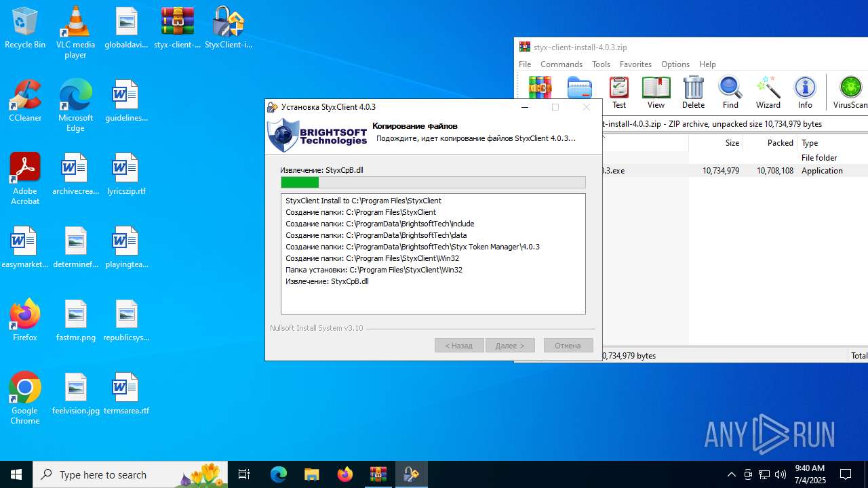The height and width of the screenshot is (488, 868).
Task: Open the Windows Start menu
Action: tap(16, 474)
